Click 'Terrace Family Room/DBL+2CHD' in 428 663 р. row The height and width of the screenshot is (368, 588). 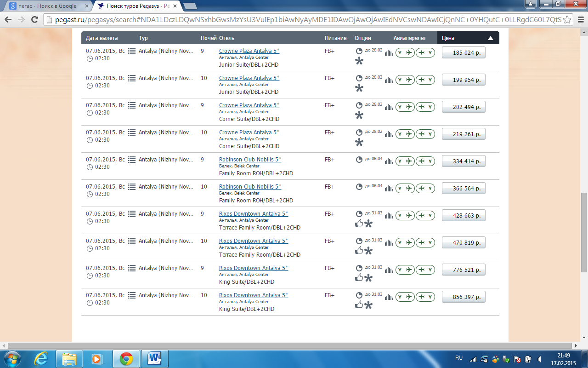point(260,228)
